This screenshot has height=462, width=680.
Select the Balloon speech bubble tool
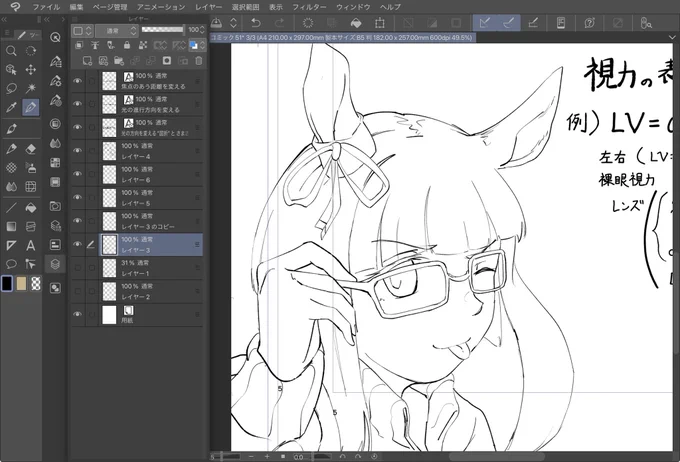11,264
